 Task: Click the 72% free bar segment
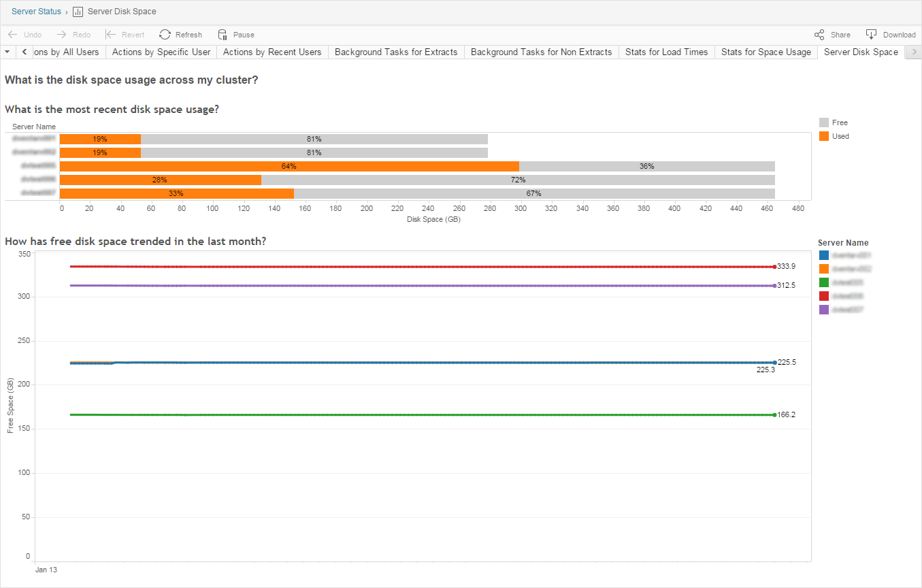(x=518, y=180)
